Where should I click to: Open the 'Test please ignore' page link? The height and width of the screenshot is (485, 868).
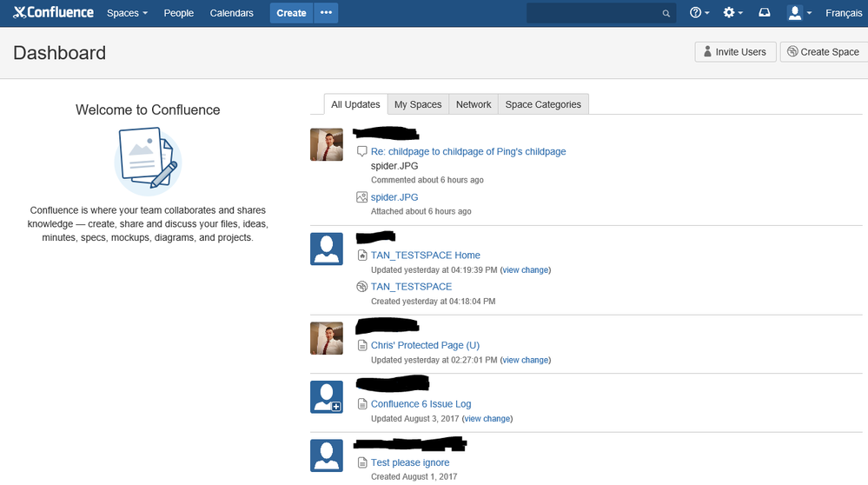tap(409, 462)
